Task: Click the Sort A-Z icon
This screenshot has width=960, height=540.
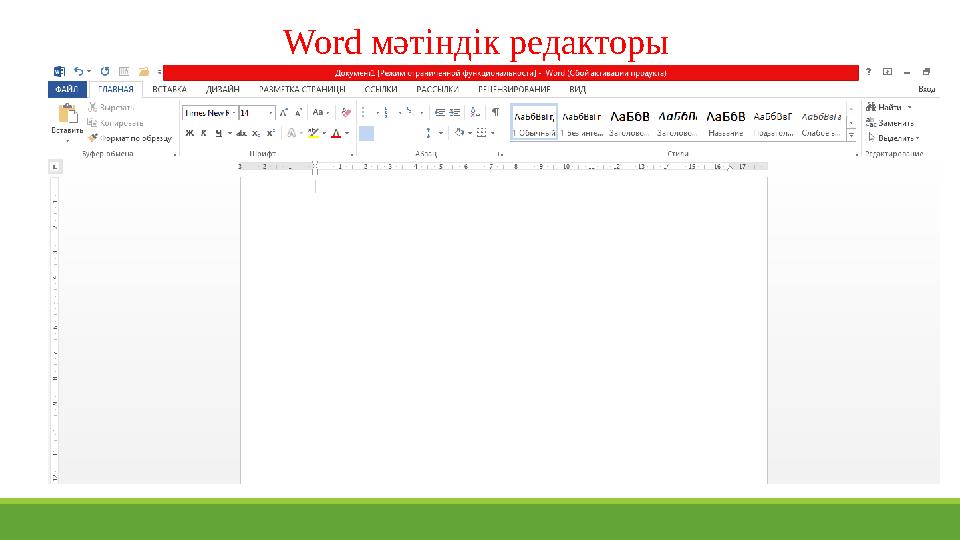Action: tap(474, 113)
